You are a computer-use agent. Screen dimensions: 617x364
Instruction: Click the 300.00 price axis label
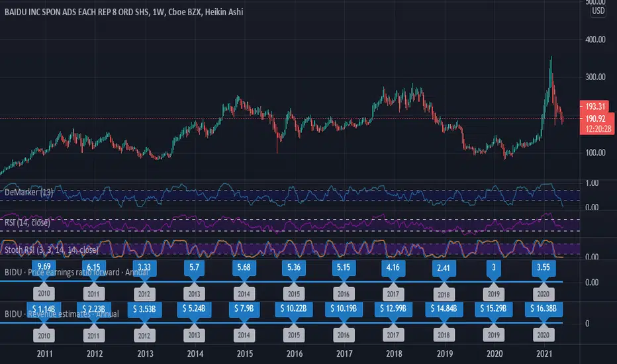click(595, 77)
